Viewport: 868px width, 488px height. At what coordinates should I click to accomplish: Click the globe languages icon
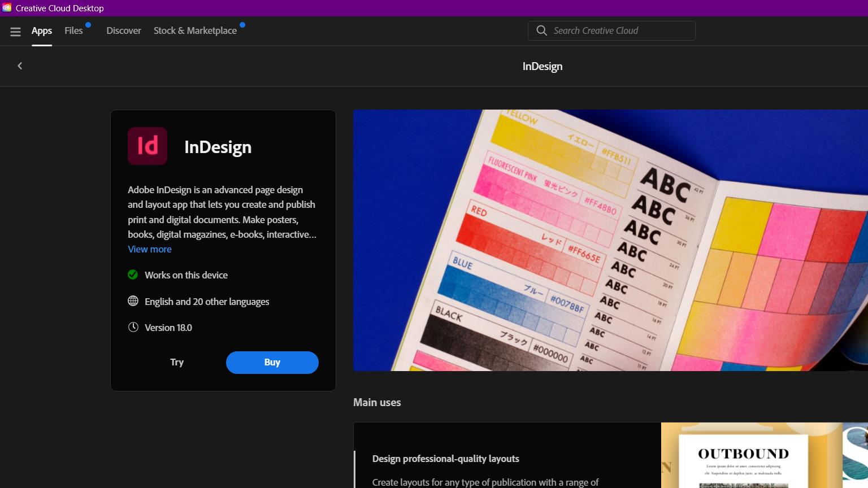pyautogui.click(x=133, y=301)
